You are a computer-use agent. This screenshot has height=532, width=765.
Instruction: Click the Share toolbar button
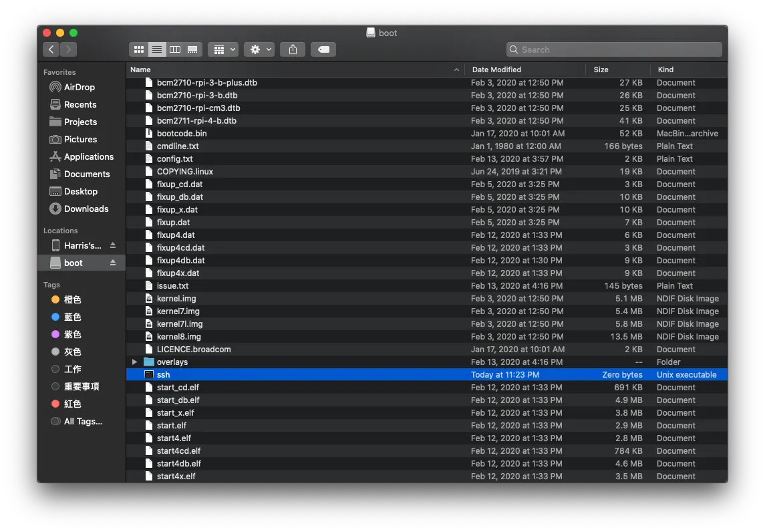click(x=293, y=49)
